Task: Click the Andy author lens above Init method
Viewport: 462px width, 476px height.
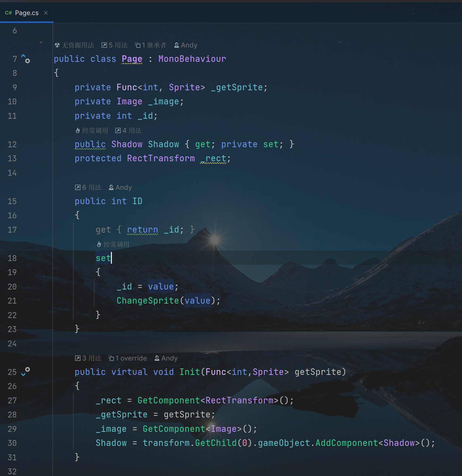Action: pyautogui.click(x=166, y=358)
